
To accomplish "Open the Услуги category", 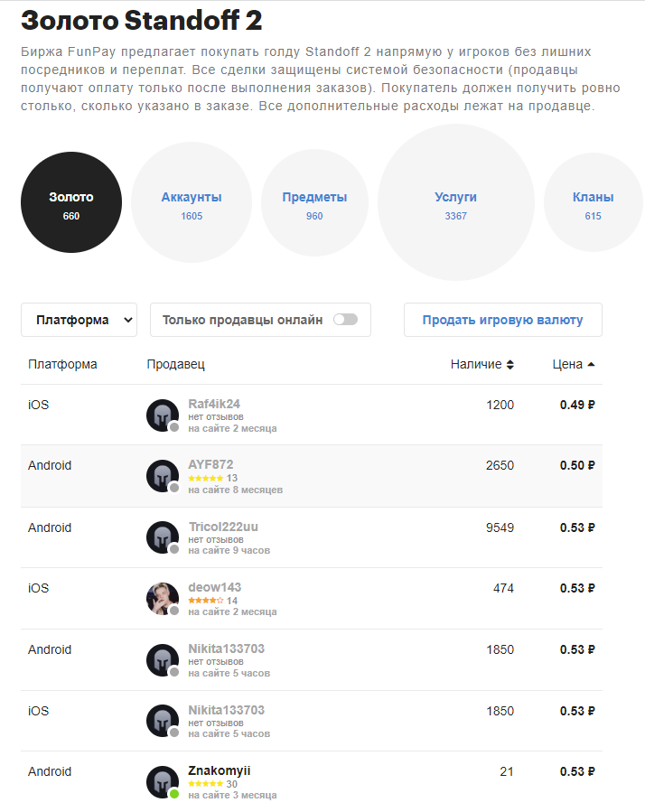I will point(456,202).
